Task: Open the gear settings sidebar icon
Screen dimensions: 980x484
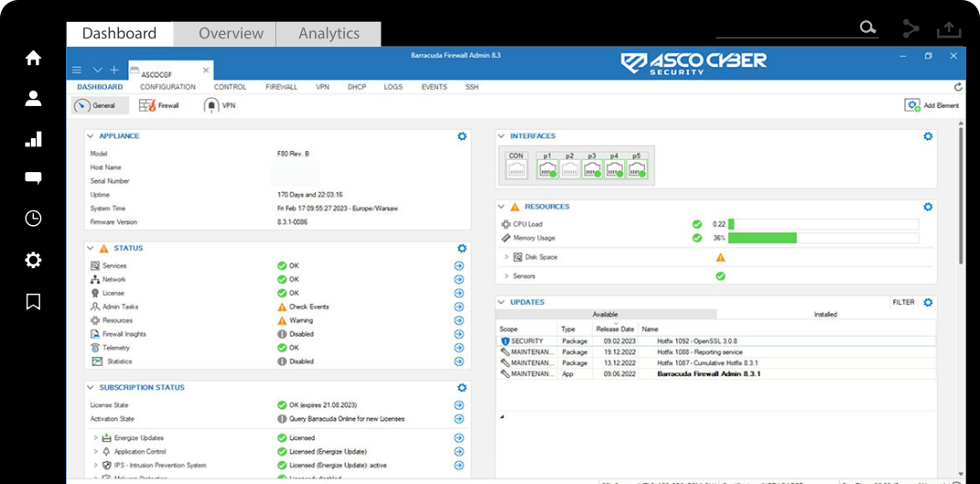Action: (x=33, y=260)
